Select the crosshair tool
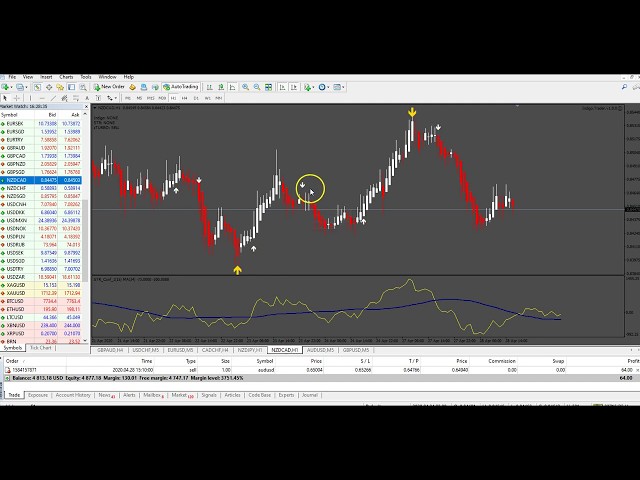The width and height of the screenshot is (640, 480). (x=17, y=98)
